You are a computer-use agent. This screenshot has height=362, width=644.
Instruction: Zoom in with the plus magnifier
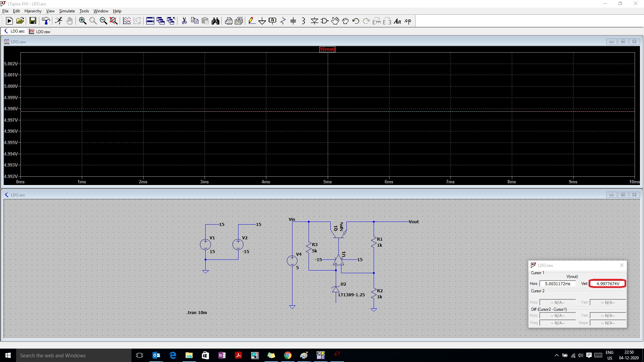point(83,21)
